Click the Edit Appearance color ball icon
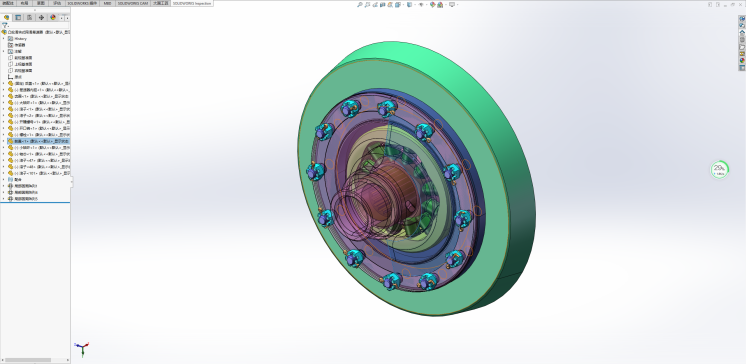746x364 pixels. click(x=432, y=5)
